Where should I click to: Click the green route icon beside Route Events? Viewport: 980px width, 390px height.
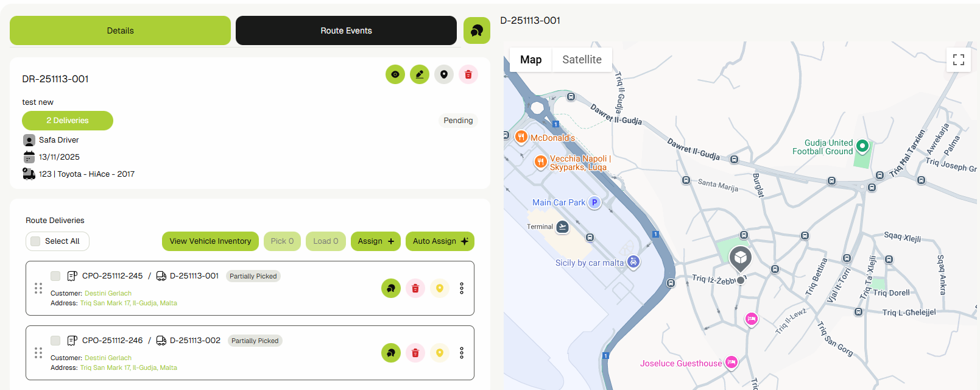pyautogui.click(x=477, y=30)
